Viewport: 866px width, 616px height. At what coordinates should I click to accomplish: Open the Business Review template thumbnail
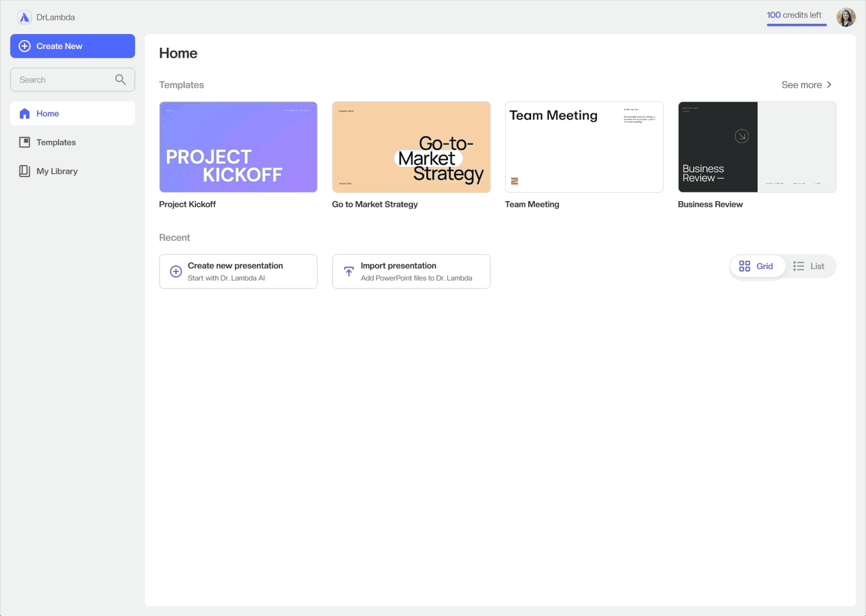click(757, 147)
